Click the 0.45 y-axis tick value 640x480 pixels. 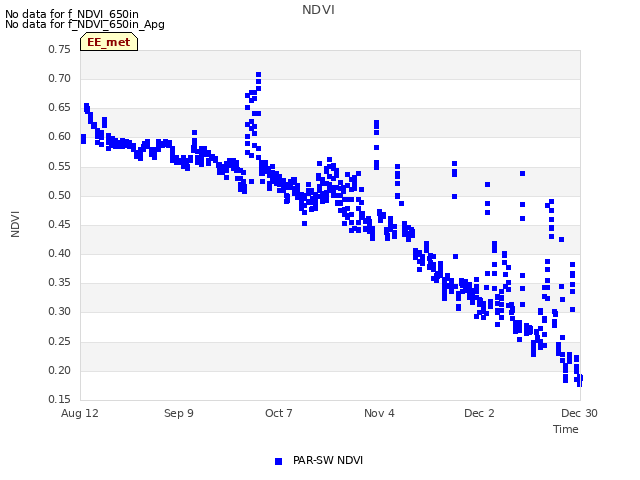60,224
